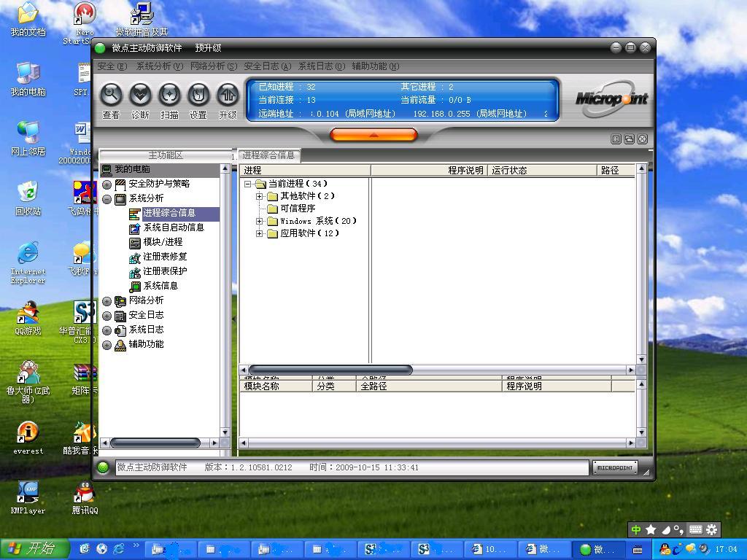Open 我的文档 desktop icon
The width and height of the screenshot is (747, 560).
click(x=28, y=20)
